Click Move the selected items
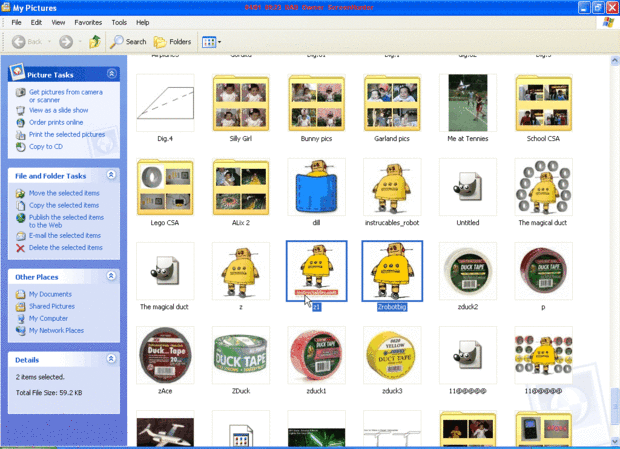The height and width of the screenshot is (449, 620). tap(64, 193)
